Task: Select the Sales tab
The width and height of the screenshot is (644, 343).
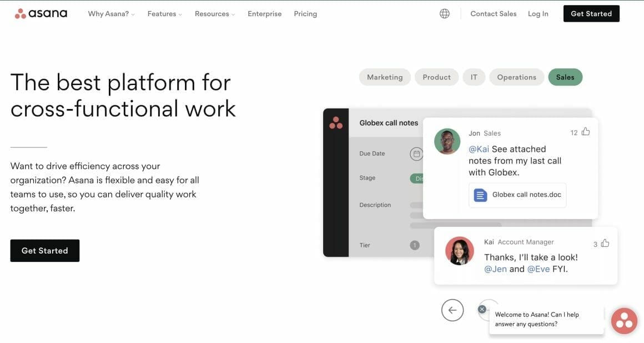Action: (565, 77)
